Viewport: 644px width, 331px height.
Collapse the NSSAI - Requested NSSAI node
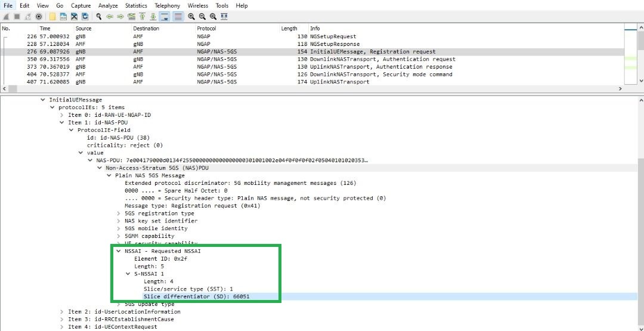(x=119, y=251)
